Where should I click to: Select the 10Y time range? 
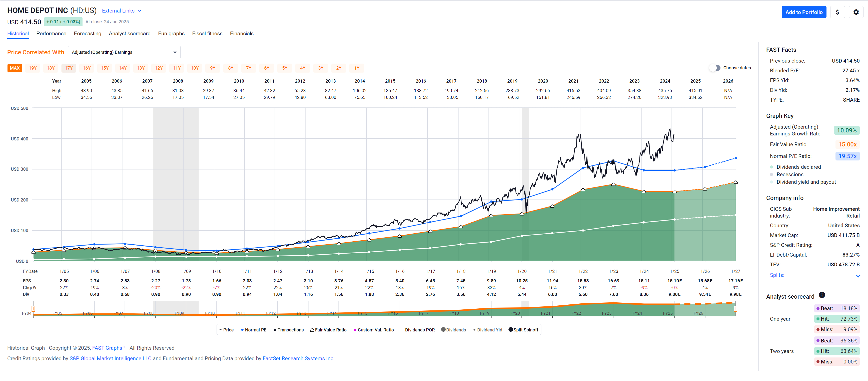[x=195, y=68]
